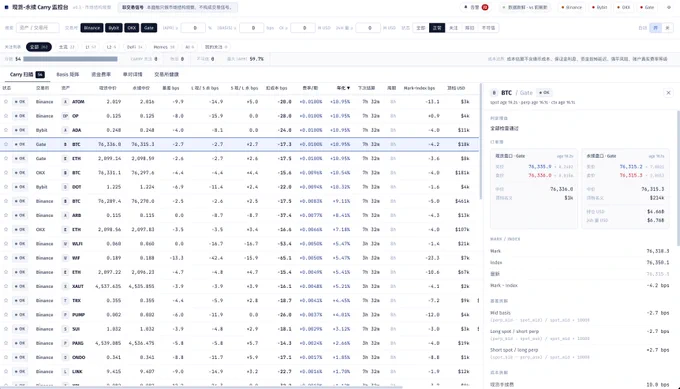
Task: Star the OKX ETH row
Action: (6, 229)
